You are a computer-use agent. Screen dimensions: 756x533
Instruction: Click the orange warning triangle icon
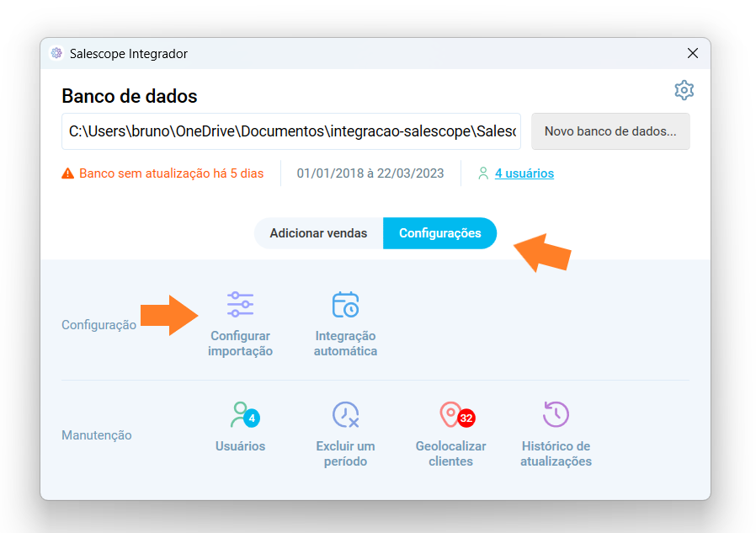point(67,173)
